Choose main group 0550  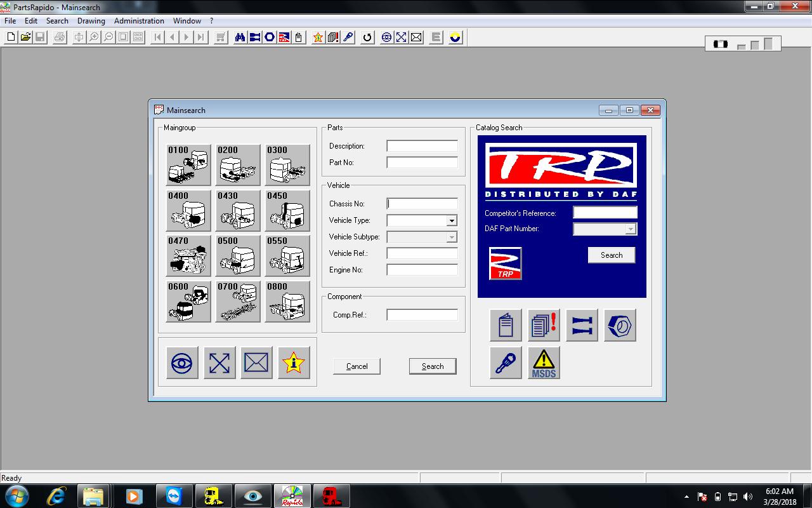coord(287,256)
